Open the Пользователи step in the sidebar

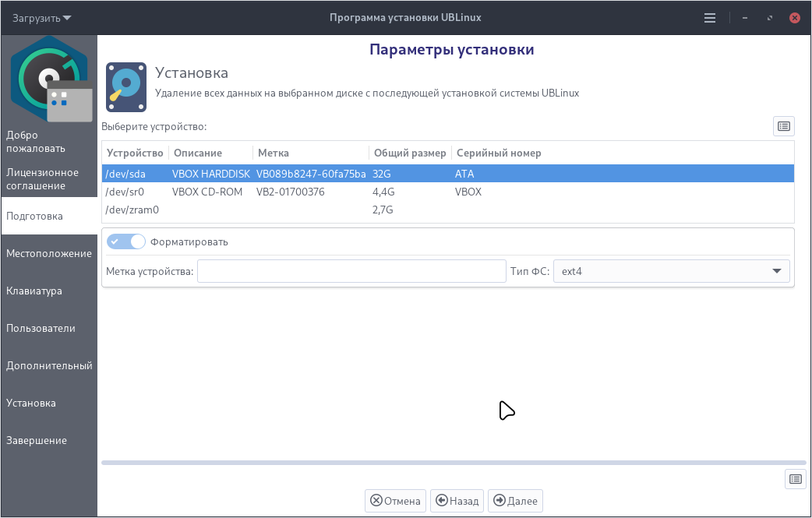point(49,329)
